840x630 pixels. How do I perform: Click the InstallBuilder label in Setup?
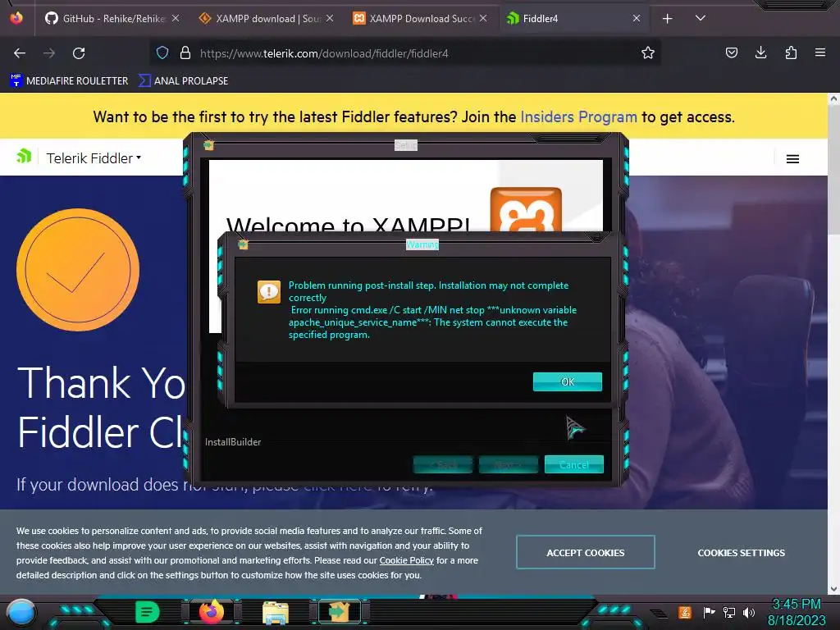pos(233,442)
